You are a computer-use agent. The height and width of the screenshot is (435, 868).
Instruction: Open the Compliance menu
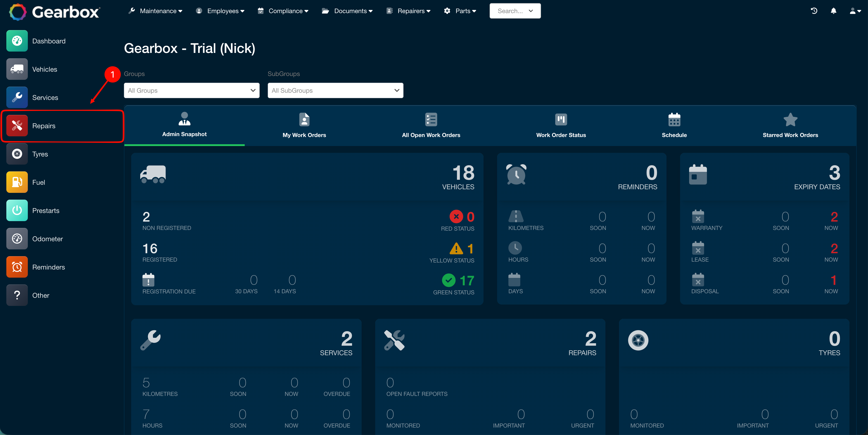[283, 11]
